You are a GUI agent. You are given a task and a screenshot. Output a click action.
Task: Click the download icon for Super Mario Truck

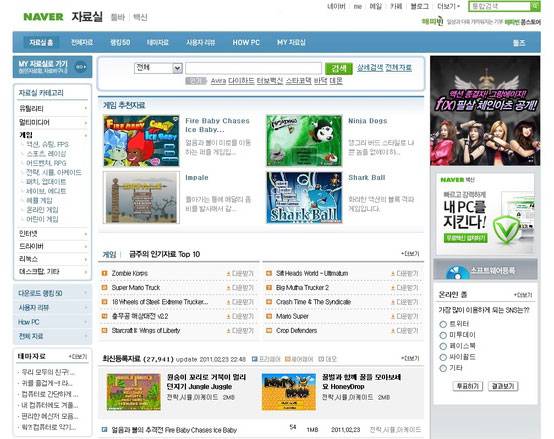click(x=228, y=288)
